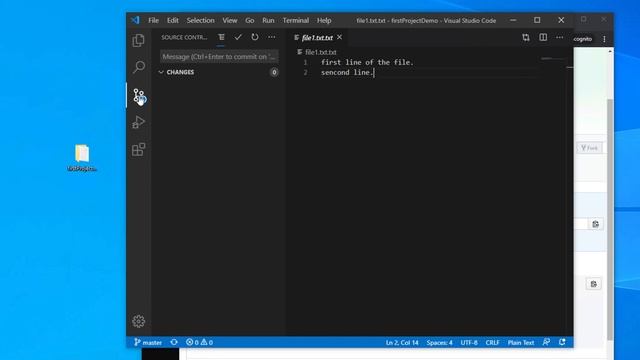Screen dimensions: 640x360
Task: Open the Manage gear menu
Action: coord(138,321)
